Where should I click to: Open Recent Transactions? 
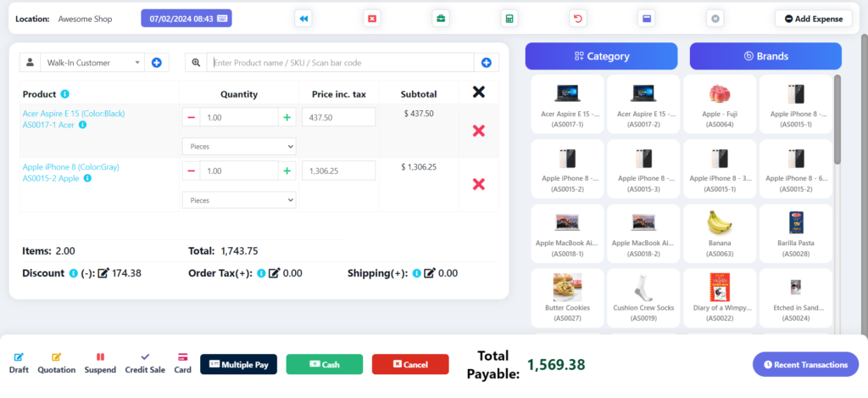(805, 365)
